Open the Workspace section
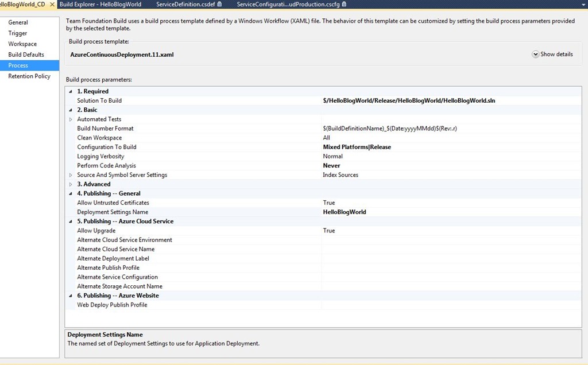The image size is (588, 365). point(22,44)
